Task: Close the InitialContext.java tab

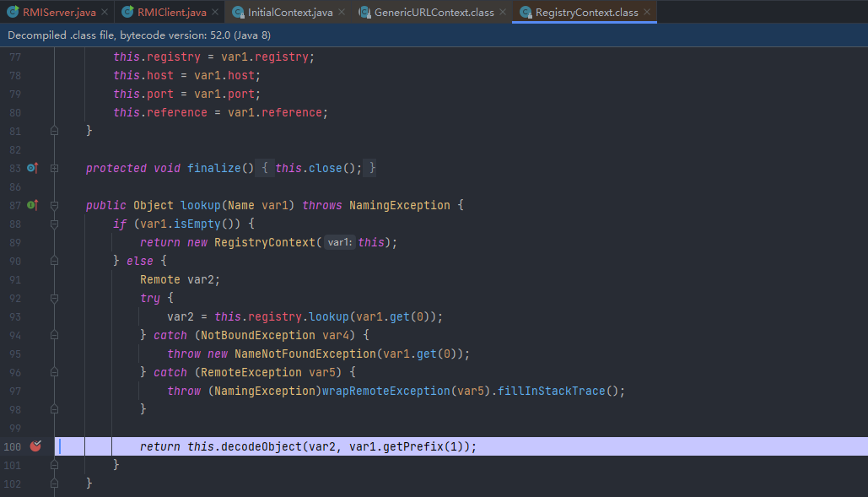Action: pos(342,12)
